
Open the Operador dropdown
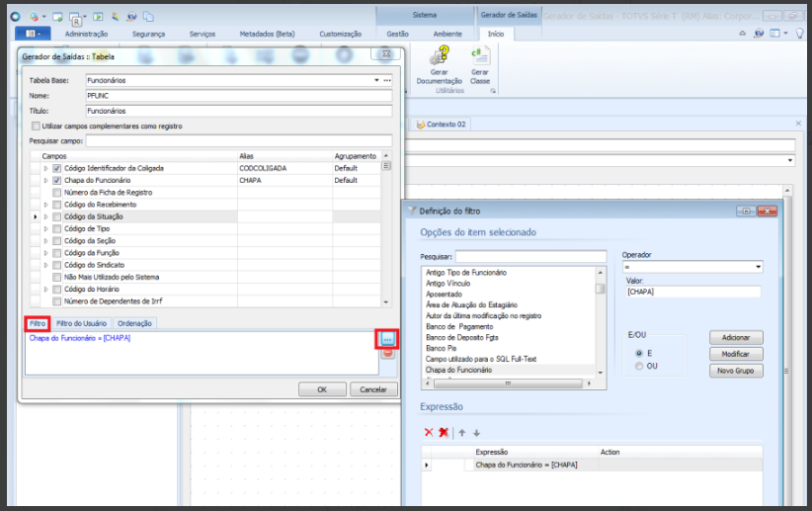click(758, 267)
